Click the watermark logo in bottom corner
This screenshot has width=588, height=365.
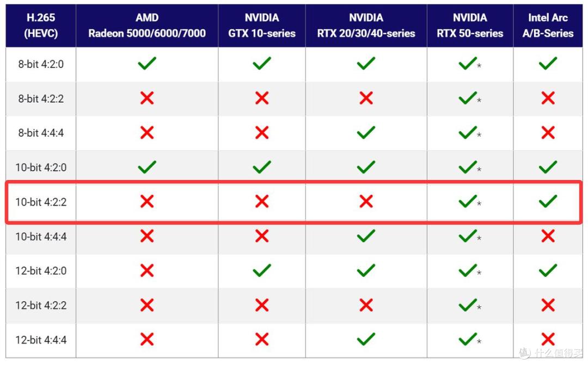(x=525, y=352)
